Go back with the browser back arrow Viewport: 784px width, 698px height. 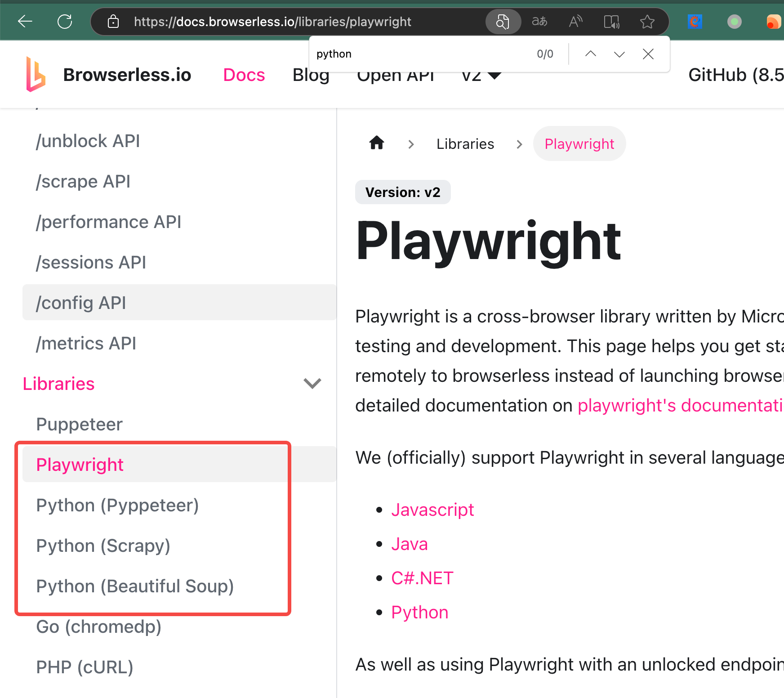25,21
